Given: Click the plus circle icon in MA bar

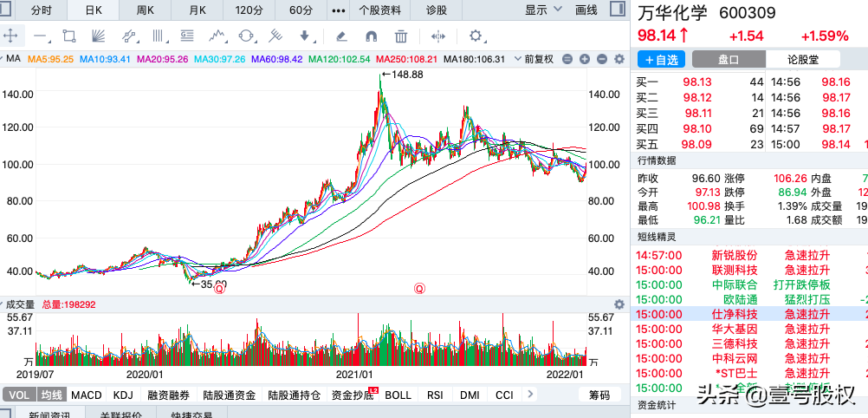Looking at the screenshot, I should click(585, 59).
